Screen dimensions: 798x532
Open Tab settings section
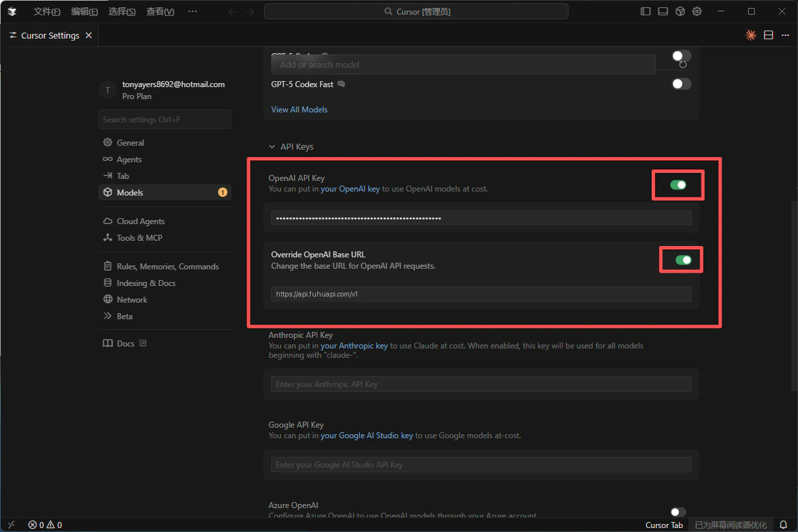(x=165, y=176)
